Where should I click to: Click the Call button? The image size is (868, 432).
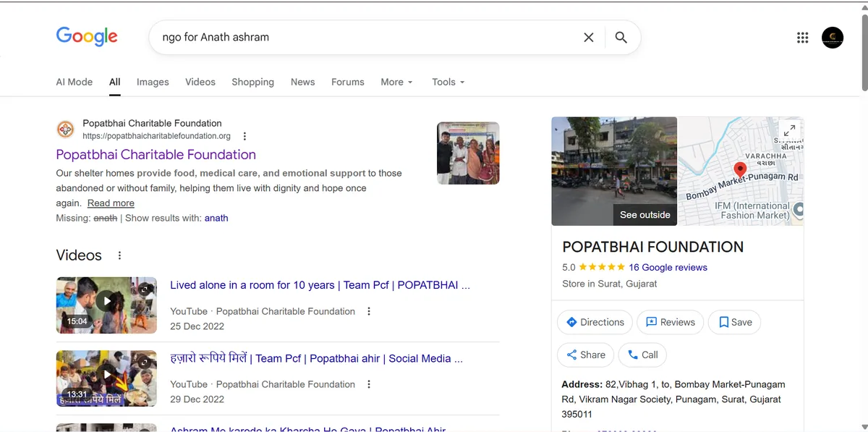[x=642, y=355]
